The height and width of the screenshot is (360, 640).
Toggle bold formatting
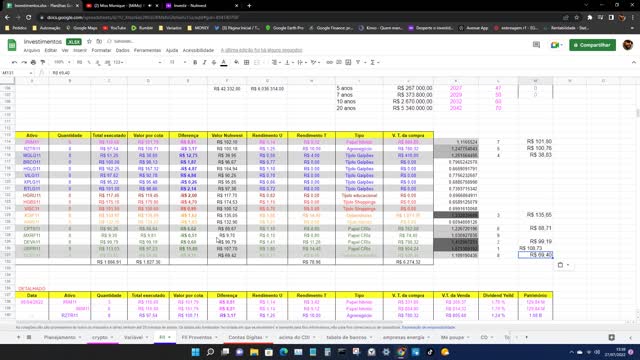click(195, 62)
